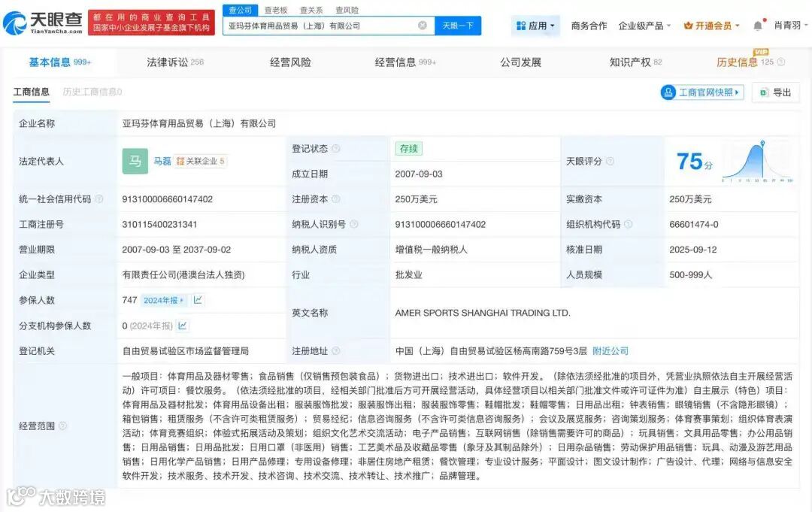Open the 2024年报 dropdown tag
The height and width of the screenshot is (512, 812).
click(x=164, y=300)
